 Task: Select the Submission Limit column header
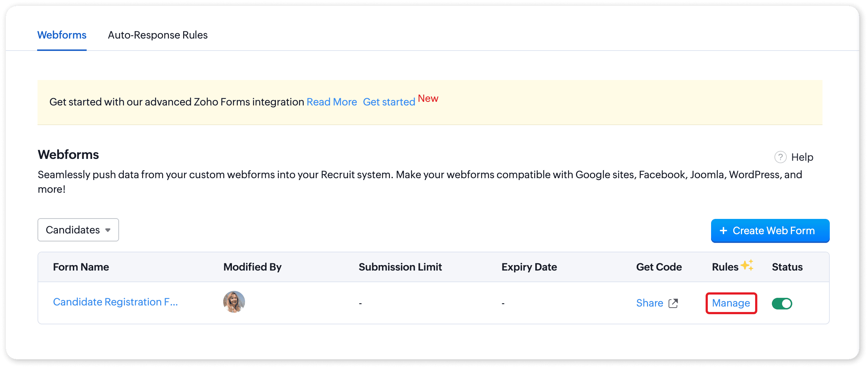[x=400, y=267]
